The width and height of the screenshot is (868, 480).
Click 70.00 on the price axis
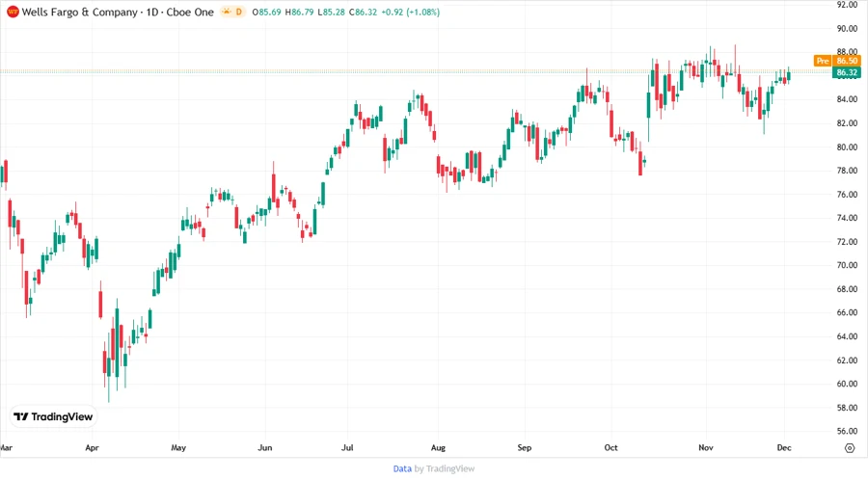click(x=847, y=265)
